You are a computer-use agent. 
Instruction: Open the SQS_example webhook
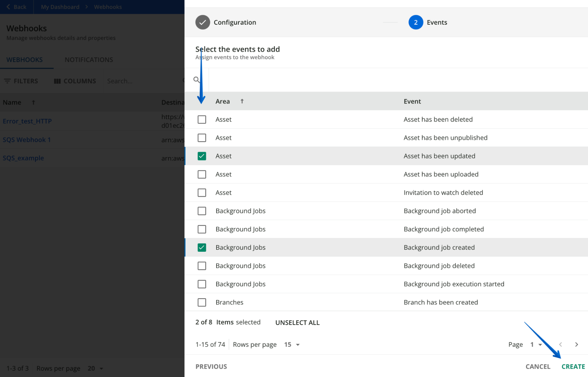23,158
